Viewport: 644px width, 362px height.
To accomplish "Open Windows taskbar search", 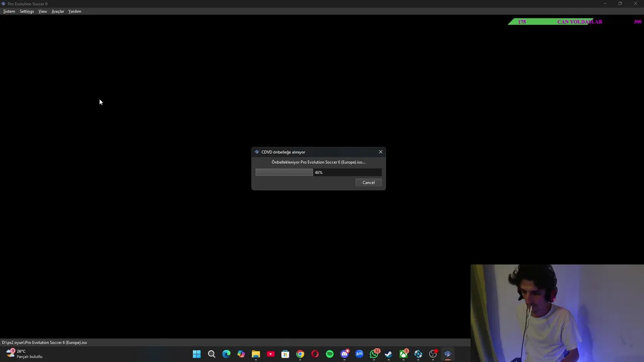I will (x=211, y=354).
